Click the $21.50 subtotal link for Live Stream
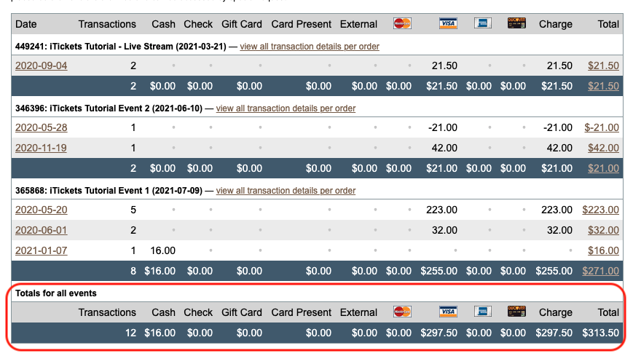This screenshot has width=633, height=364. [x=603, y=86]
